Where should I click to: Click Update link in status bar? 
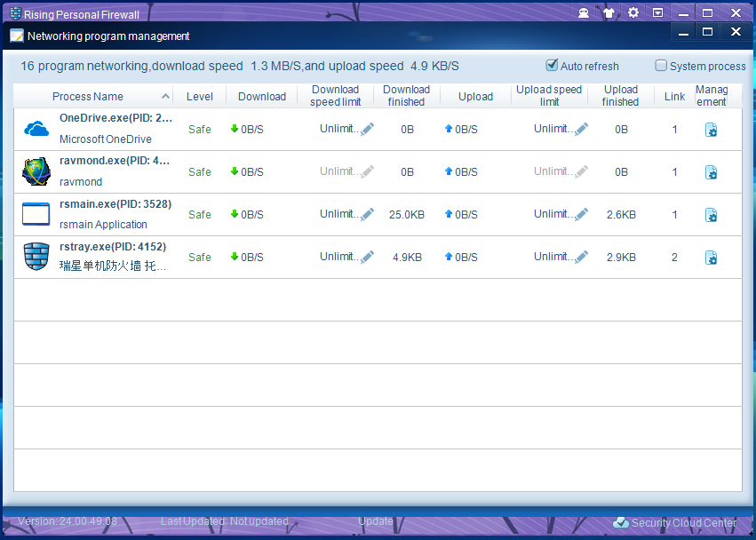(376, 521)
